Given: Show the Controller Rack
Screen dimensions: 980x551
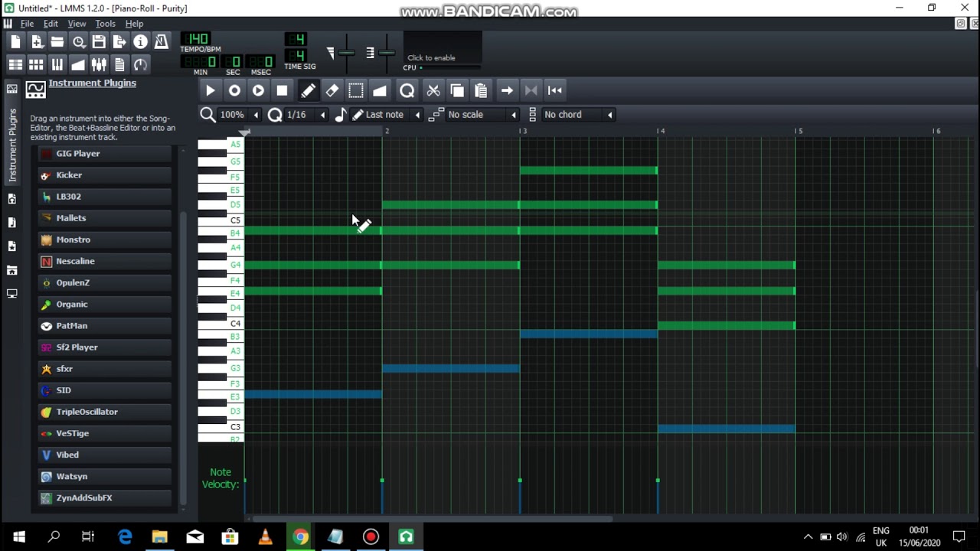Looking at the screenshot, I should [x=140, y=64].
